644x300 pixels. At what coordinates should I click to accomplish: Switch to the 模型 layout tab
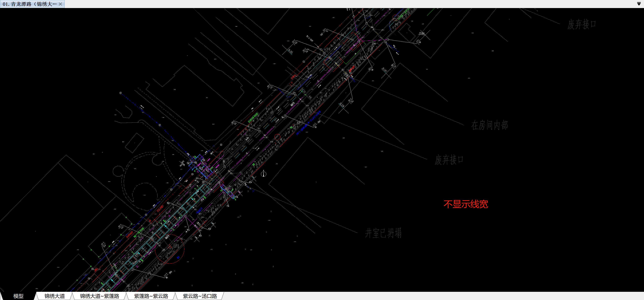pyautogui.click(x=18, y=296)
